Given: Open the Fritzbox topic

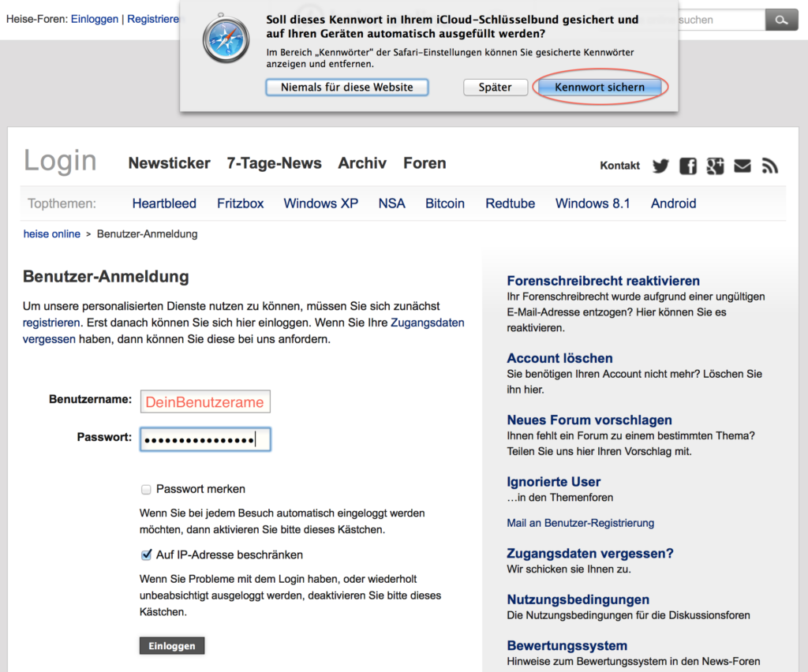Looking at the screenshot, I should click(240, 203).
